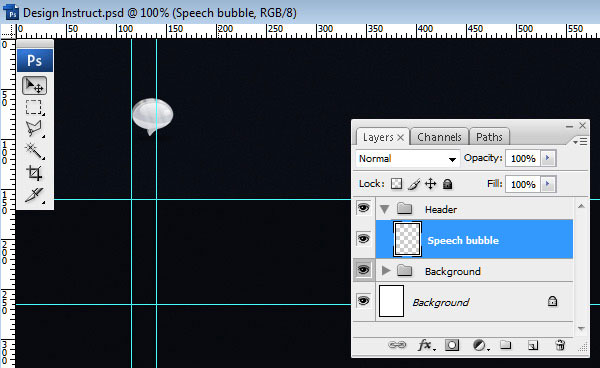
Task: Click the Link layers icon
Action: tap(397, 345)
